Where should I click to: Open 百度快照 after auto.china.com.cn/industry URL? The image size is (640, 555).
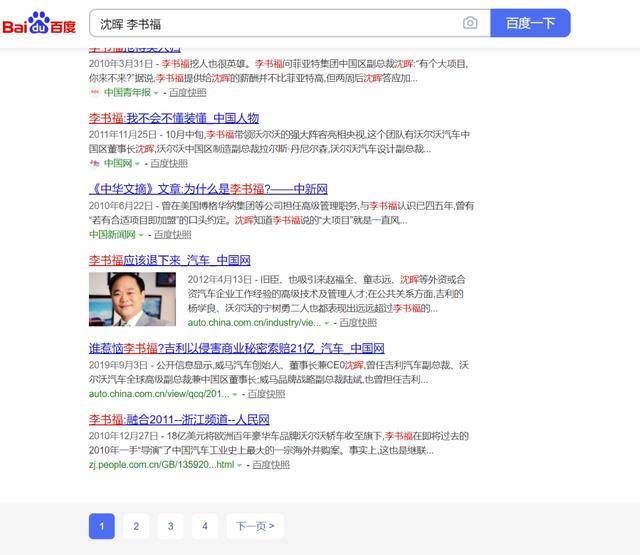(x=358, y=323)
